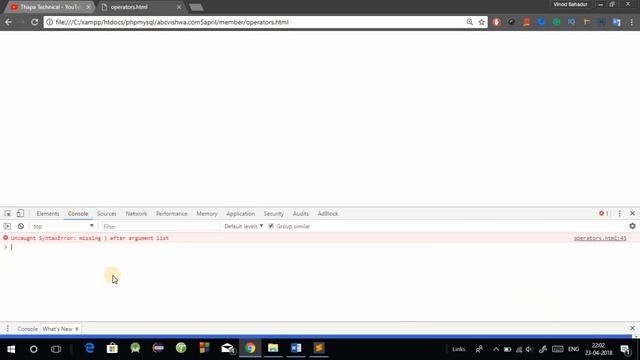This screenshot has width=640, height=360.
Task: Close the bottom drawer panel
Action: pyautogui.click(x=632, y=328)
